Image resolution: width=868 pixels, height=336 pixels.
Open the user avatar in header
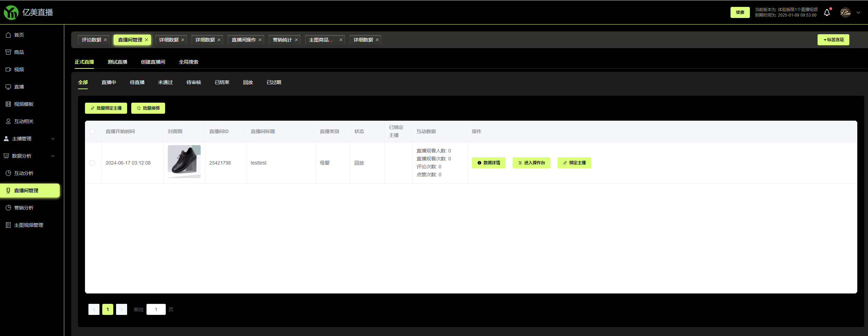tap(845, 13)
